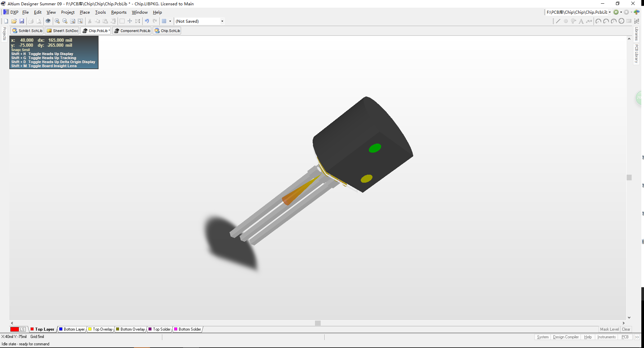Open the PCB Library side panel tab
Screen dimensions: 644x348
point(637,54)
